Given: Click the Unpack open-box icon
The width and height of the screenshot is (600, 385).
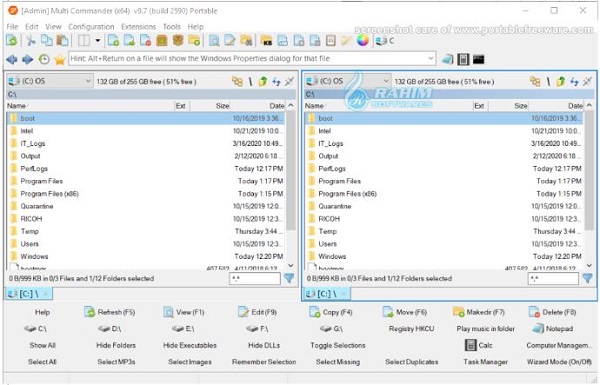Looking at the screenshot, I should pos(178,40).
